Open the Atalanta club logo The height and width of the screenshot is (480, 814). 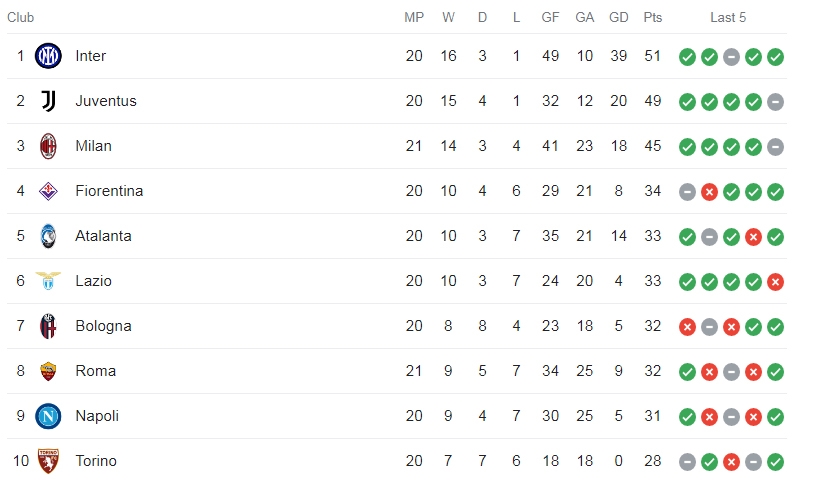coord(48,236)
